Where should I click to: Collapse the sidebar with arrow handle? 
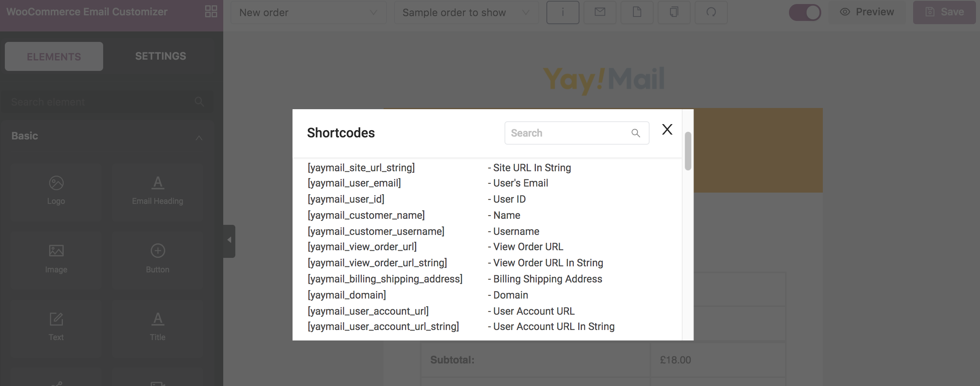[x=229, y=241]
